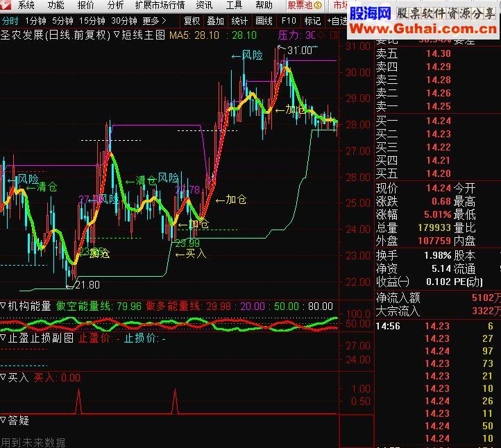Expand the 短线主图 indicator dropdown triangle
Image resolution: width=501 pixels, height=448 pixels.
117,34
